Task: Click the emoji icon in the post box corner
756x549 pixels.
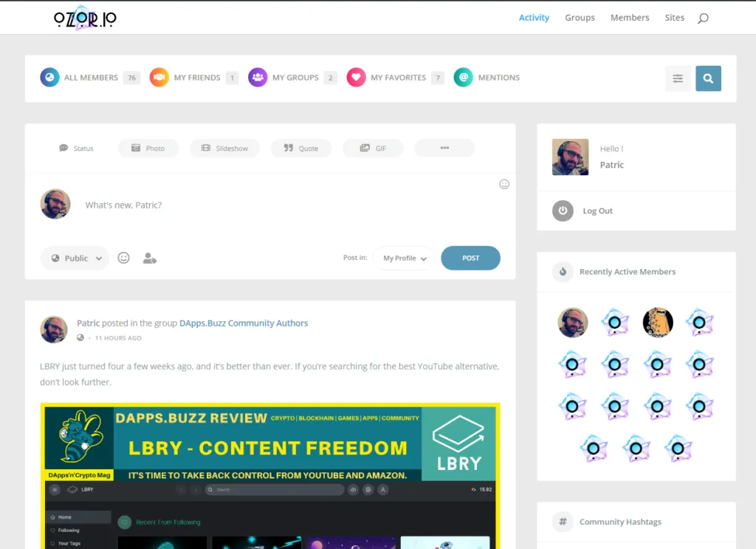Action: pos(504,184)
